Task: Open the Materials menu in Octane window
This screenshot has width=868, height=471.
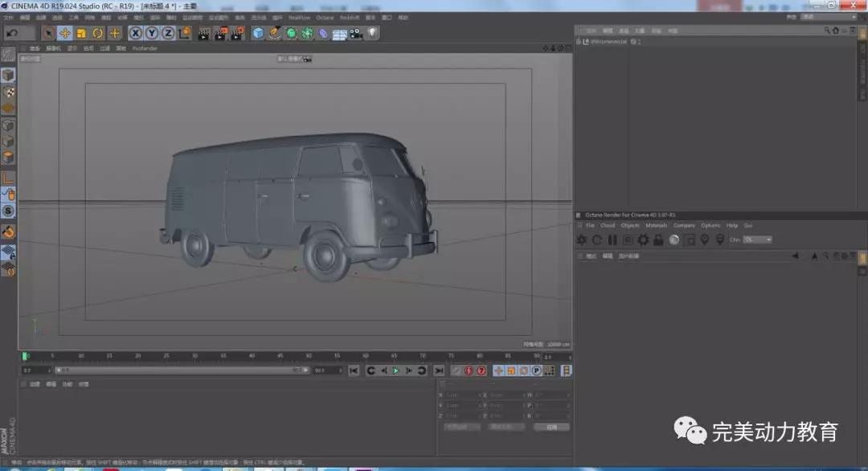Action: pos(656,225)
